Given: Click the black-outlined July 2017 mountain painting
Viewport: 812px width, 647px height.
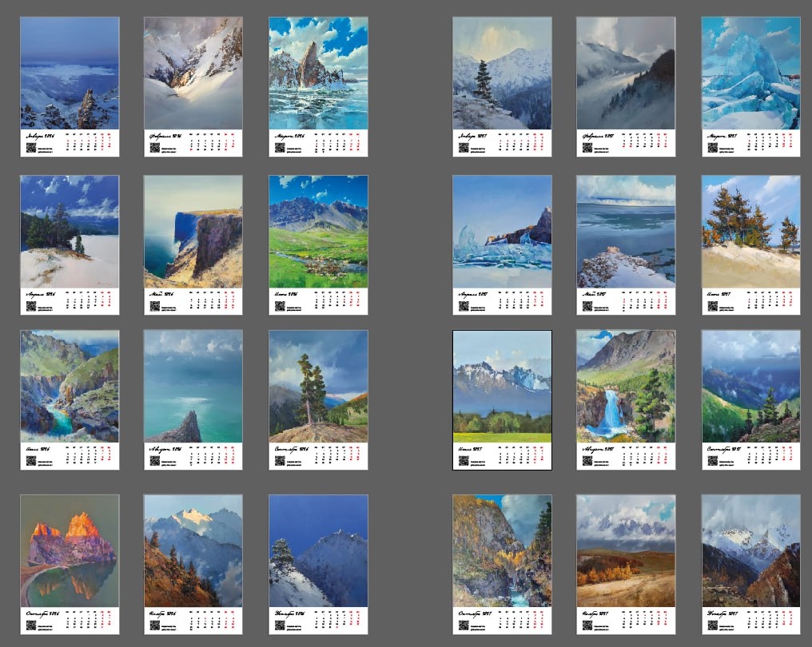Looking at the screenshot, I should [502, 386].
